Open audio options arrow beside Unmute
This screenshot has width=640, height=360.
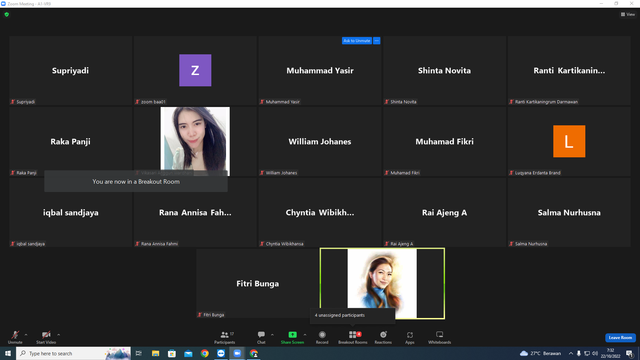(x=26, y=335)
